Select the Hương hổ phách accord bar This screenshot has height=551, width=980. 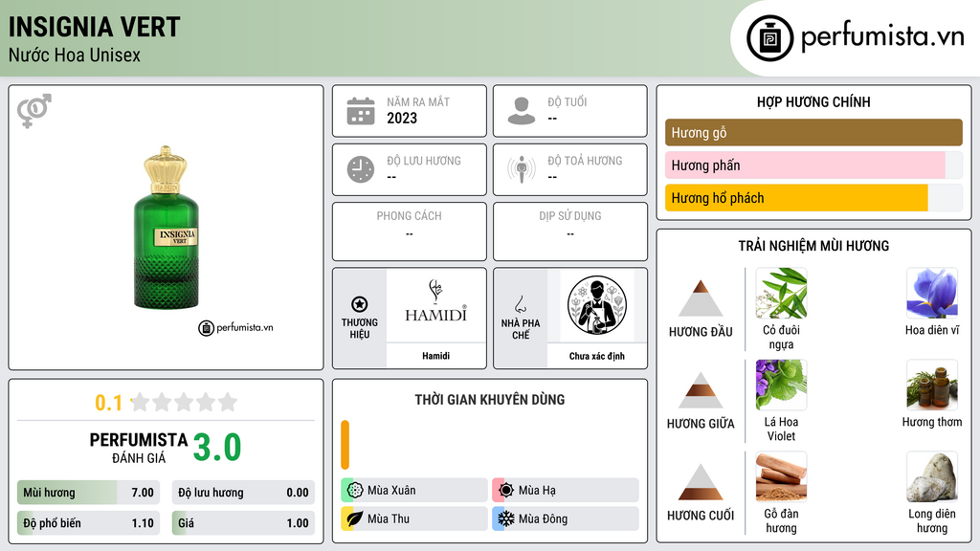pyautogui.click(x=813, y=198)
